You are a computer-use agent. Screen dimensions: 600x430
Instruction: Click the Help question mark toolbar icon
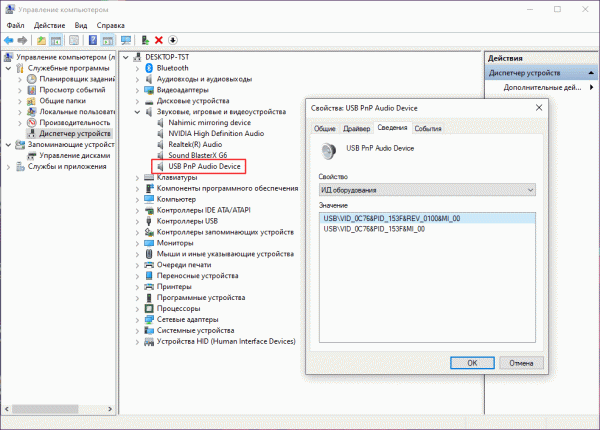pos(91,41)
